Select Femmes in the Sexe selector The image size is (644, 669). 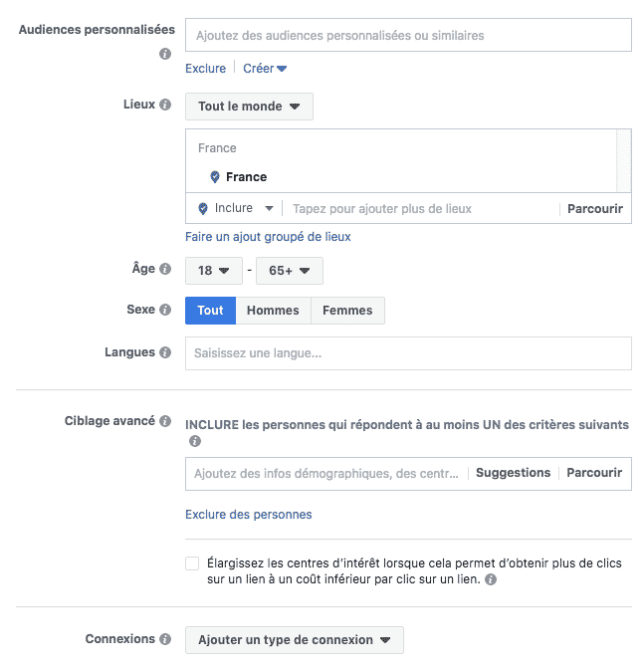click(347, 311)
